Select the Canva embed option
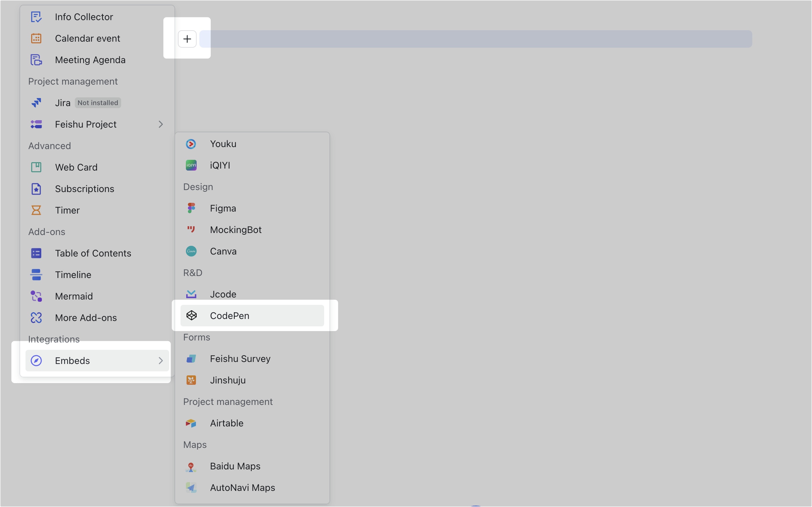Viewport: 812px width, 507px height. pos(223,251)
